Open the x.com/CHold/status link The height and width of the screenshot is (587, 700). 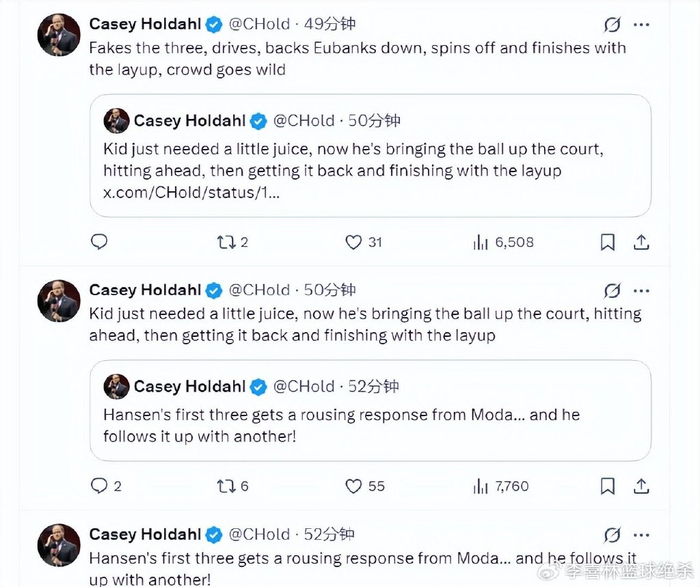[191, 192]
